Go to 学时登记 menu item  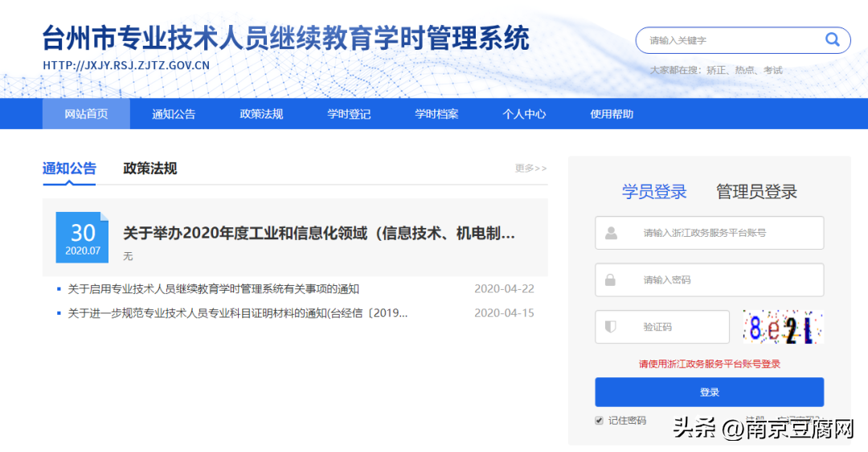click(x=349, y=114)
